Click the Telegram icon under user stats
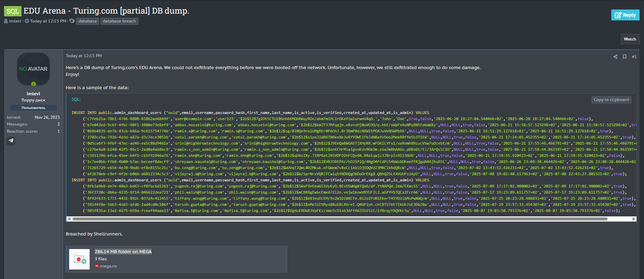The width and height of the screenshot is (644, 279). pyautogui.click(x=11, y=141)
